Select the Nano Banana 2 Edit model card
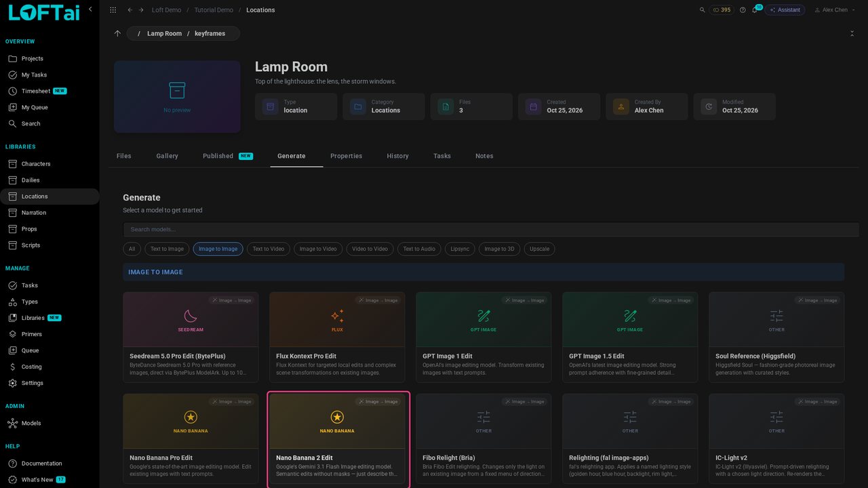Screen dimensions: 868x488 tap(337, 439)
